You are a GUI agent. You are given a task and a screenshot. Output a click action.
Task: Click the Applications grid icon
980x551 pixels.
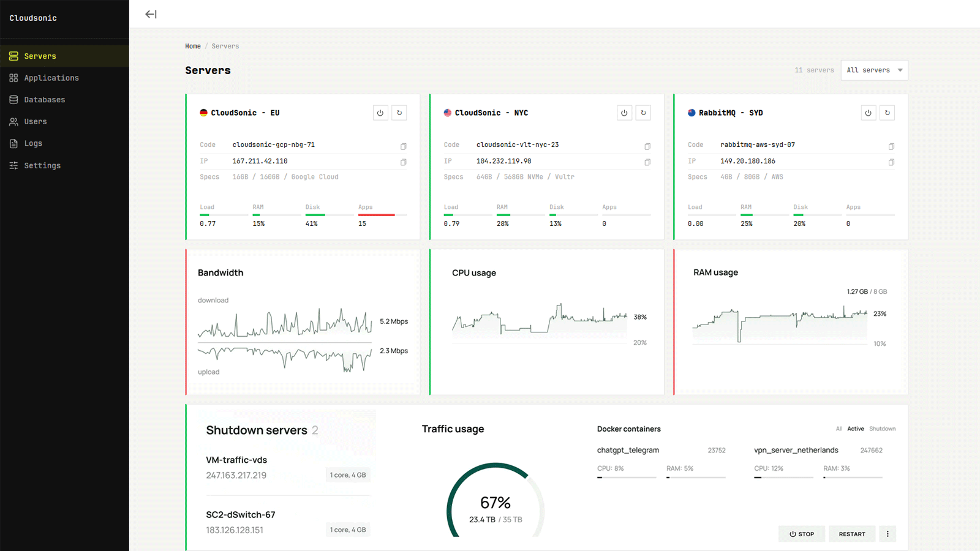13,78
